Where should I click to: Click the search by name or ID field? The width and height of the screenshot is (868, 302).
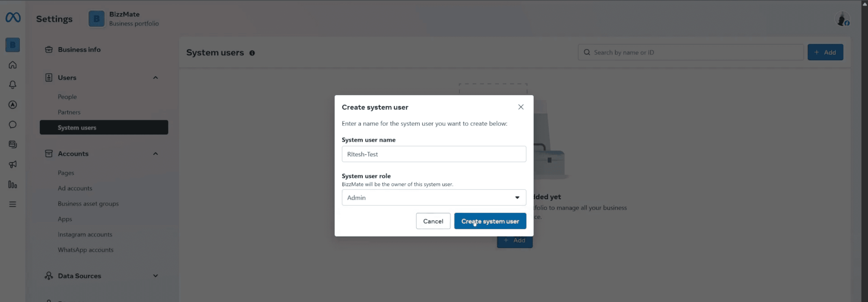coord(691,52)
